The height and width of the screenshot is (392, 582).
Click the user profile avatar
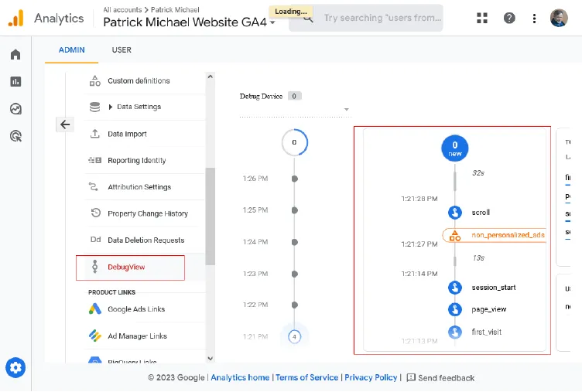tap(559, 18)
